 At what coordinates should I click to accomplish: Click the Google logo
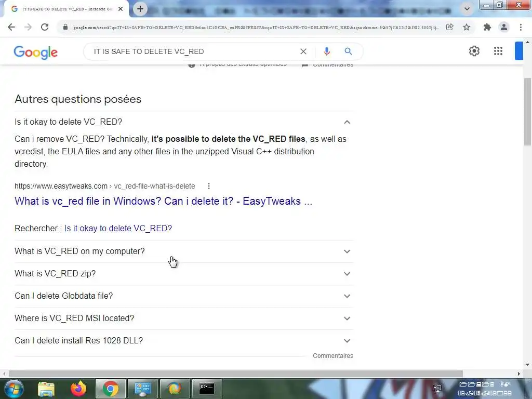(x=36, y=52)
